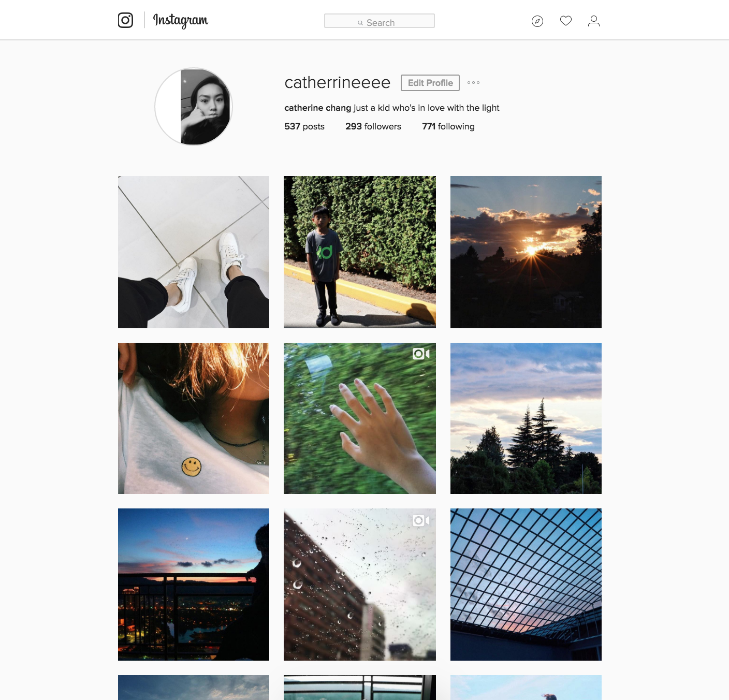
Task: Open the white sneakers photo
Action: [194, 252]
